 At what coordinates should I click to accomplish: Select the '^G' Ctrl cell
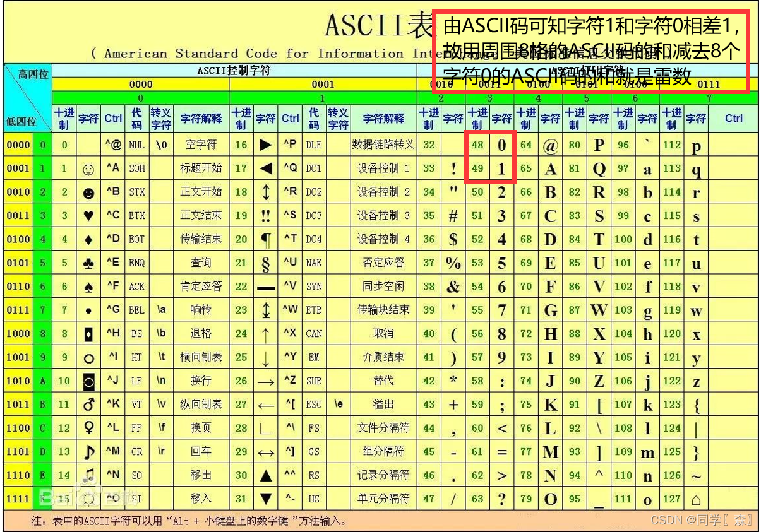click(113, 310)
